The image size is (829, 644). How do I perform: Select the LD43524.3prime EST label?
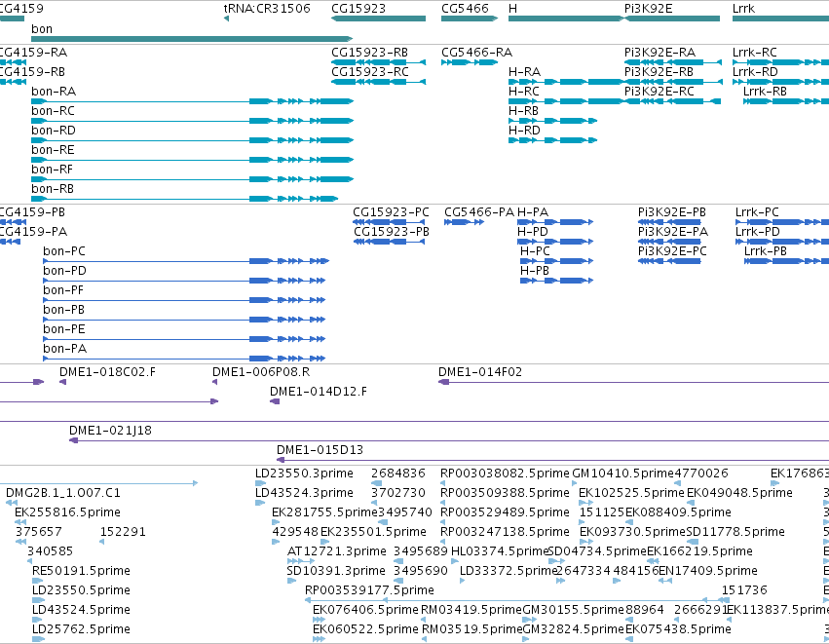click(304, 493)
